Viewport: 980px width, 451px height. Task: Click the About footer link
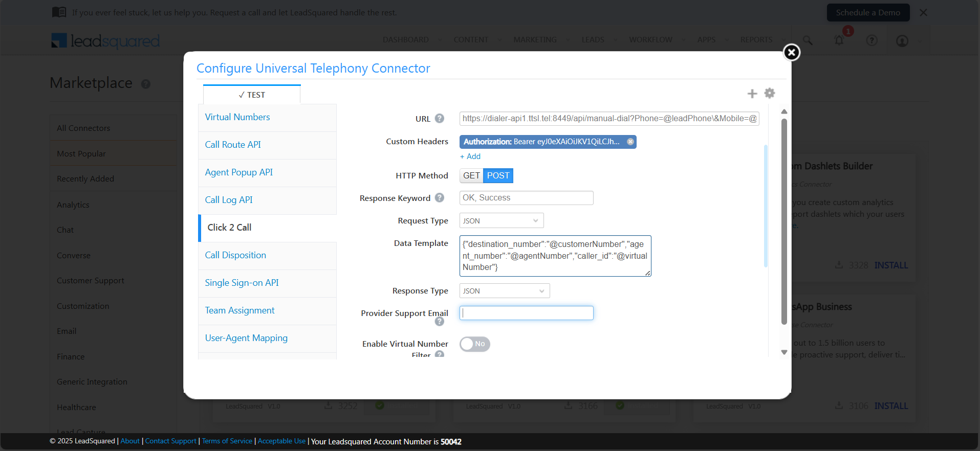130,441
